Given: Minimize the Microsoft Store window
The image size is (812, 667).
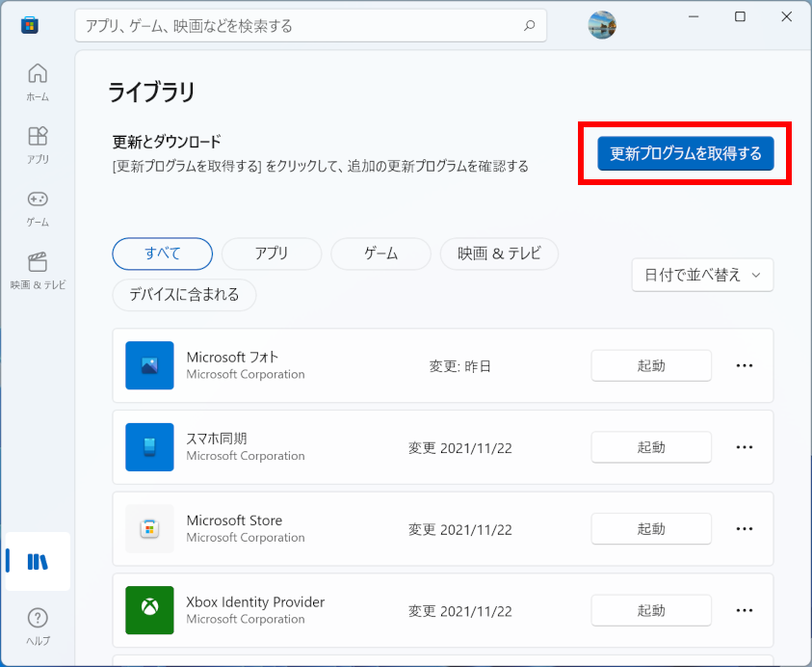Looking at the screenshot, I should (x=694, y=16).
